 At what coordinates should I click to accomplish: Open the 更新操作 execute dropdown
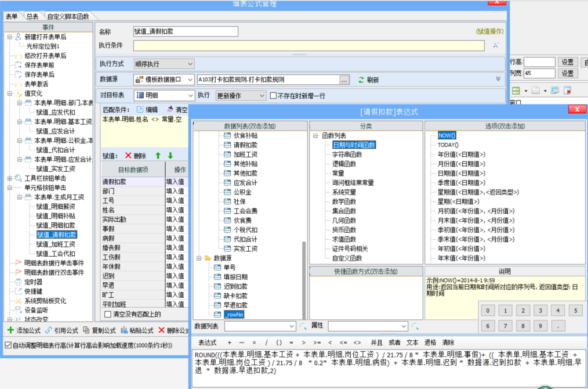pyautogui.click(x=262, y=95)
